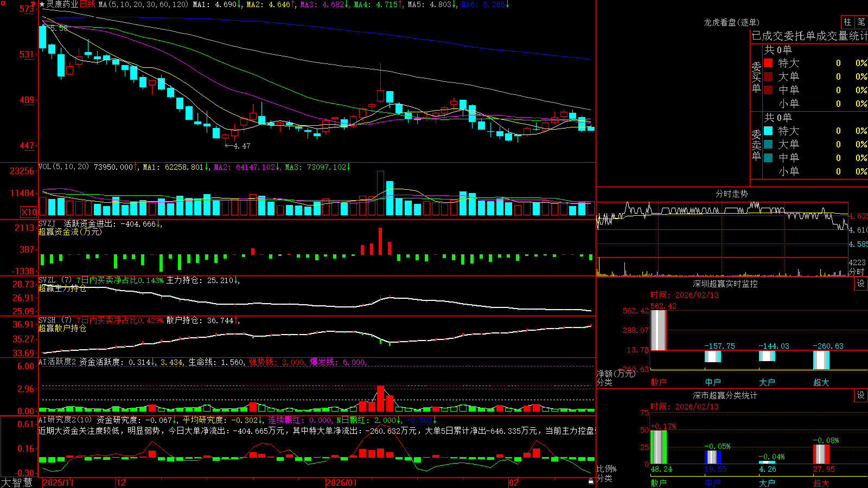Click the 灵康药业 stock name

click(62, 4)
